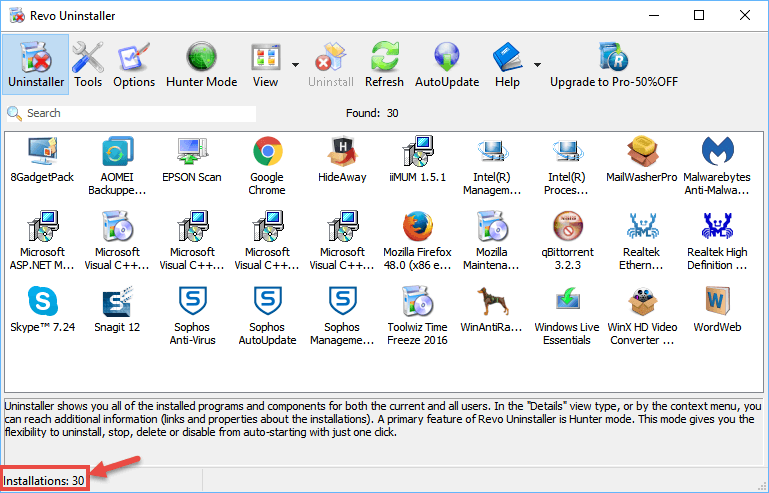Focus the Search input field
The image size is (769, 493).
[131, 113]
